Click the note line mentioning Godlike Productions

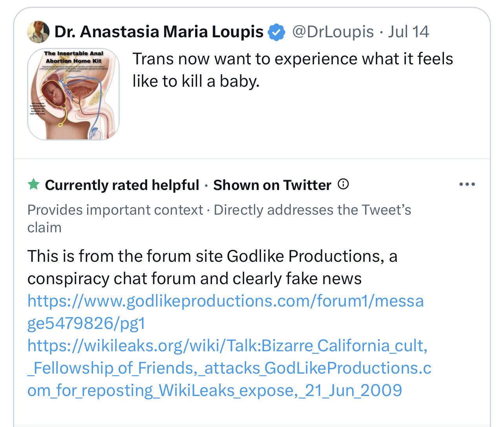(x=212, y=256)
